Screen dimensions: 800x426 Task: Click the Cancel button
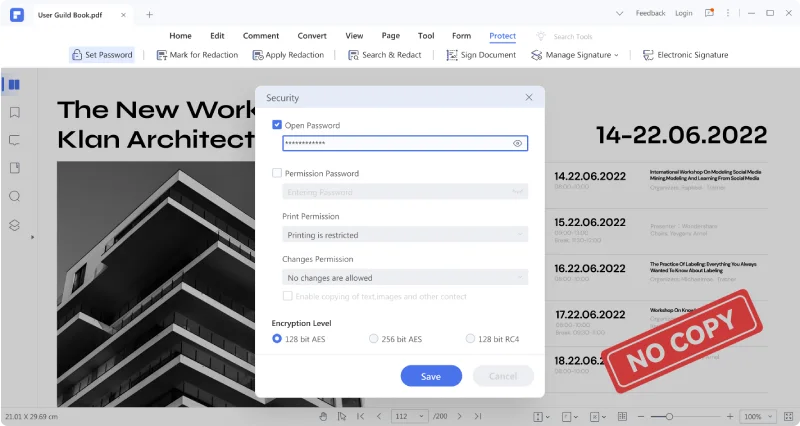[503, 376]
